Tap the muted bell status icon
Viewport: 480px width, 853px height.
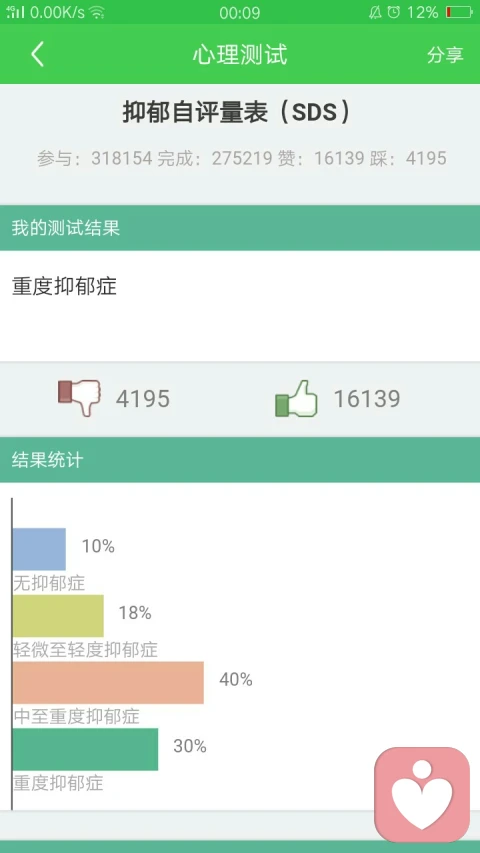click(376, 12)
